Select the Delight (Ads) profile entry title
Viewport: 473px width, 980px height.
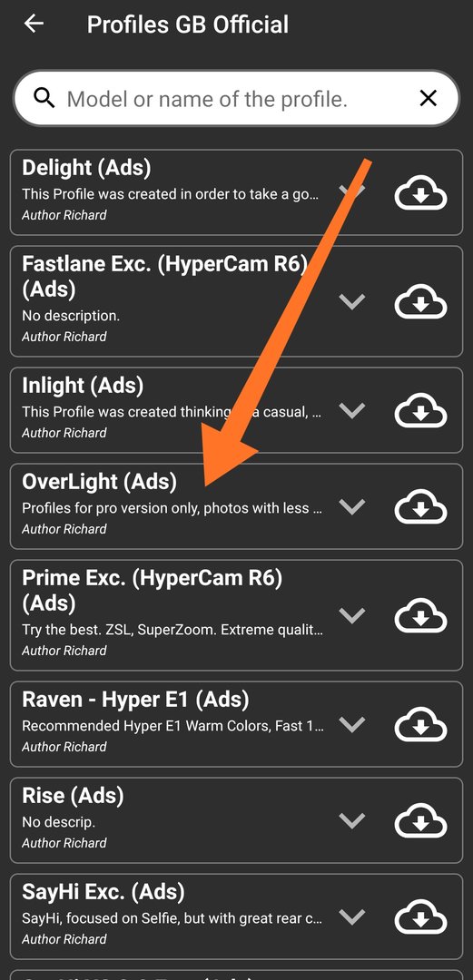[x=86, y=168]
